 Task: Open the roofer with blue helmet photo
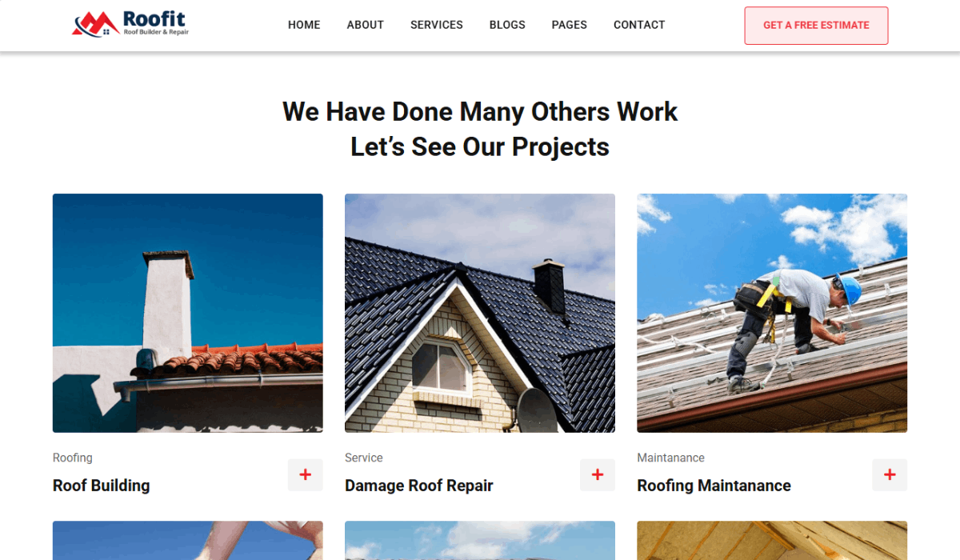pyautogui.click(x=772, y=313)
